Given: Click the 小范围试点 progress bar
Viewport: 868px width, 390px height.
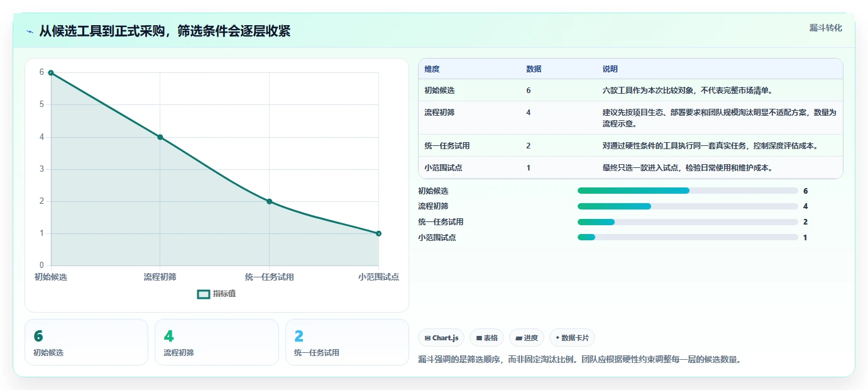Looking at the screenshot, I should (688, 237).
